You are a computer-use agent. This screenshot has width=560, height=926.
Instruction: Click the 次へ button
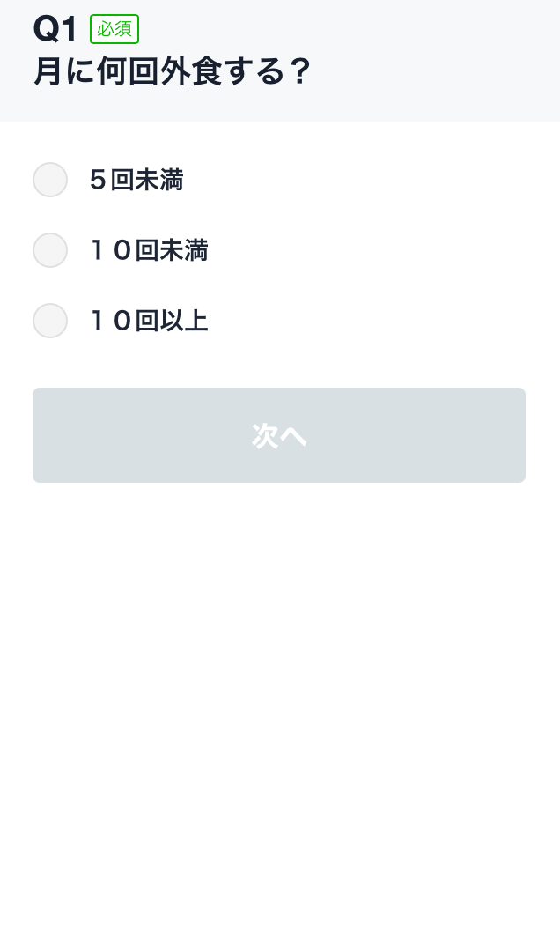click(x=279, y=435)
